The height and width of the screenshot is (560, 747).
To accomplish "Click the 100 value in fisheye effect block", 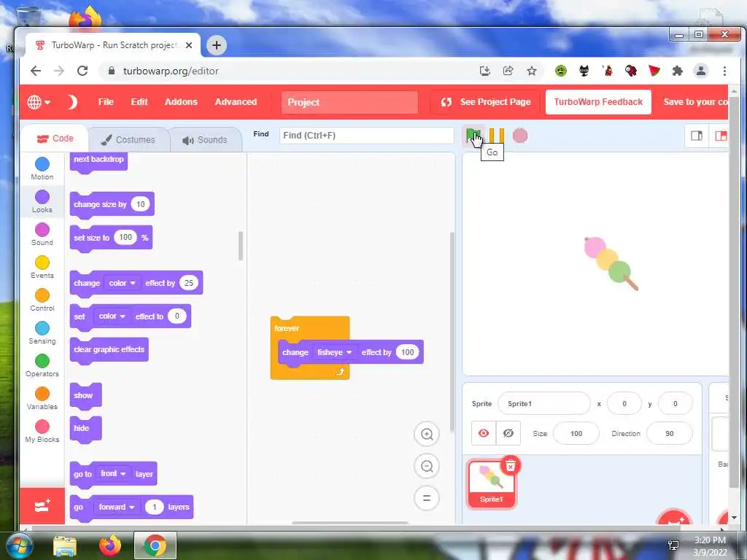I will 407,352.
